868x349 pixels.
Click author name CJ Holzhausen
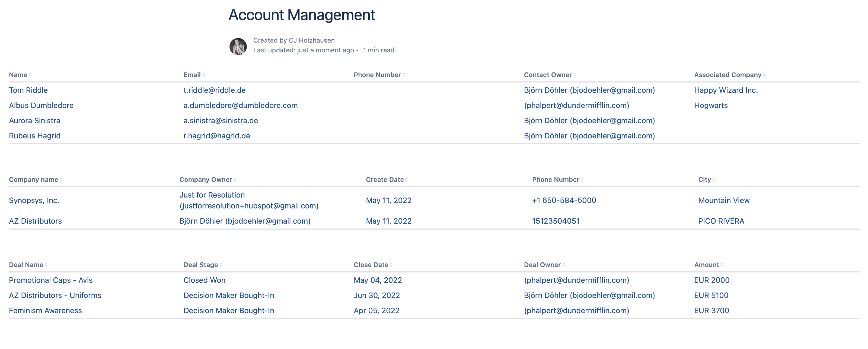311,40
